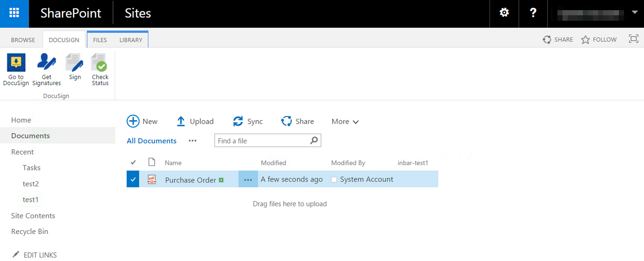Sort by the Modified By column
Viewport: 644px width, 261px height.
(x=348, y=163)
